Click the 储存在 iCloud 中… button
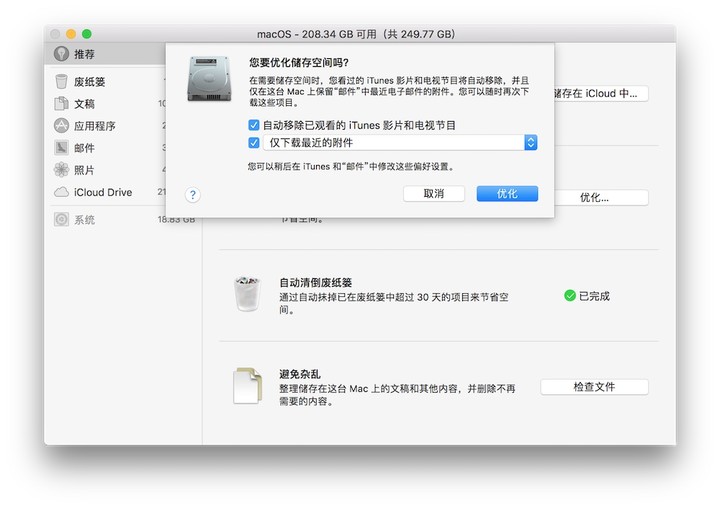The height and width of the screenshot is (508, 720). [x=598, y=94]
